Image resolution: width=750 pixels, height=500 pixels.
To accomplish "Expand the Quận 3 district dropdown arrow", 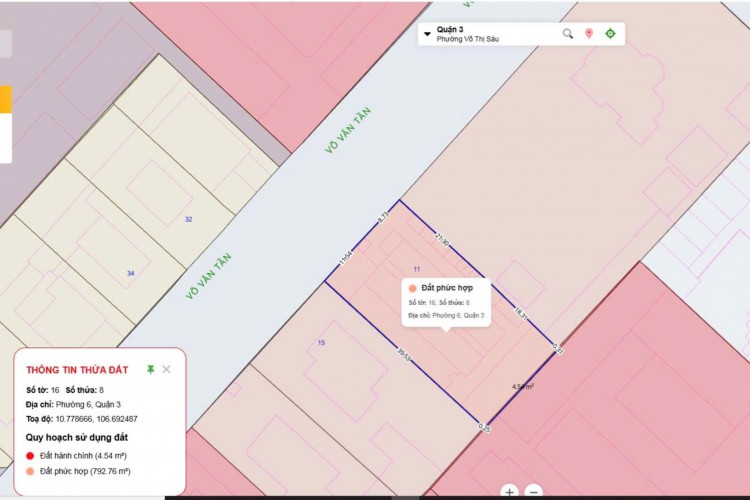I will pos(428,34).
